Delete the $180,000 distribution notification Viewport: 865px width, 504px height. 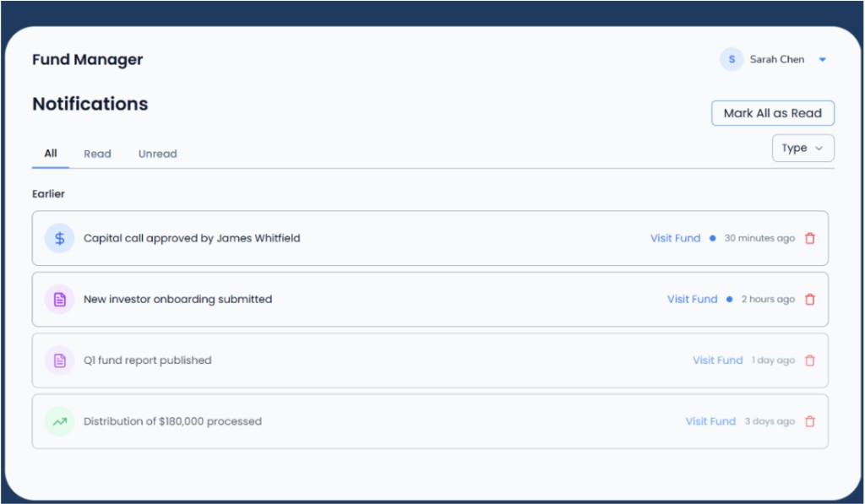click(810, 422)
